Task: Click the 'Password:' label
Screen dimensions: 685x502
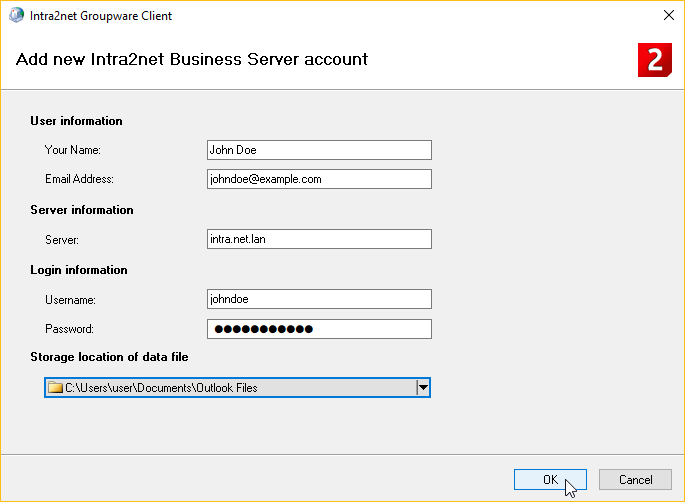Action: (x=69, y=329)
